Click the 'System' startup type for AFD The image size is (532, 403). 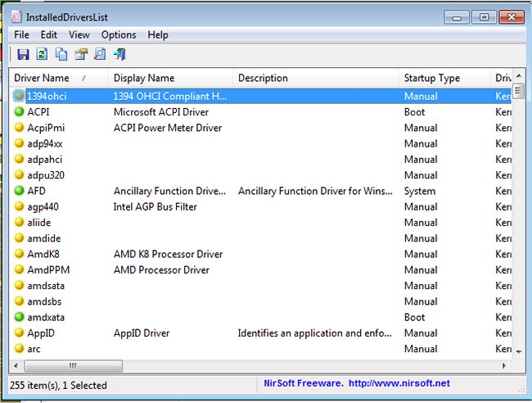(420, 191)
